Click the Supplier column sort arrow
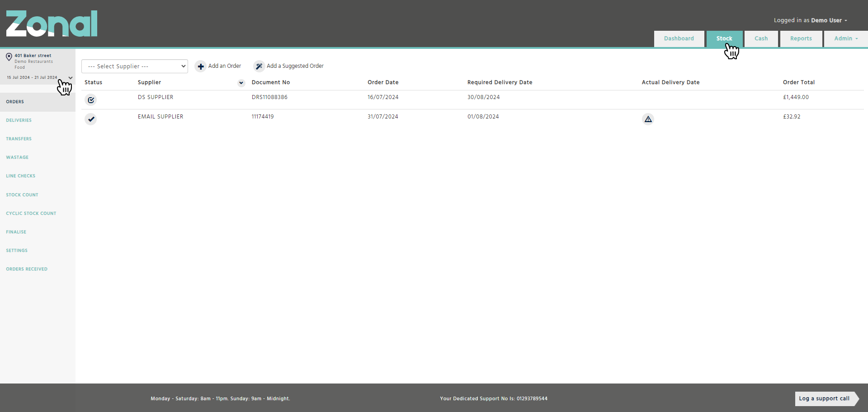The image size is (868, 412). [x=241, y=83]
